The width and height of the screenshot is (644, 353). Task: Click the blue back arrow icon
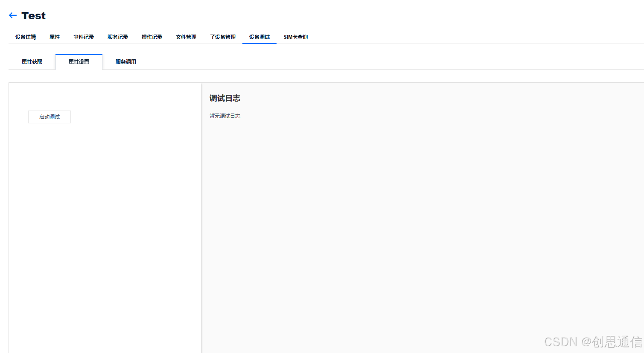[x=12, y=15]
